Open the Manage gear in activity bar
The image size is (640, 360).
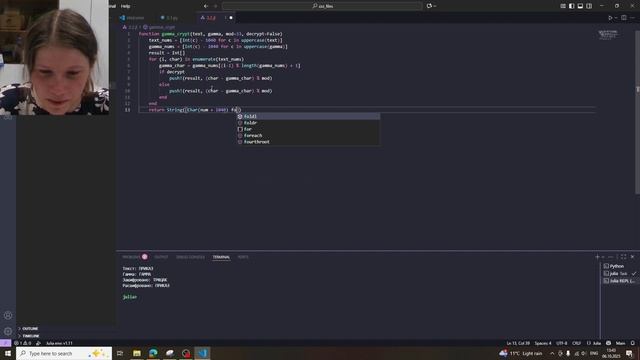coord(8,331)
